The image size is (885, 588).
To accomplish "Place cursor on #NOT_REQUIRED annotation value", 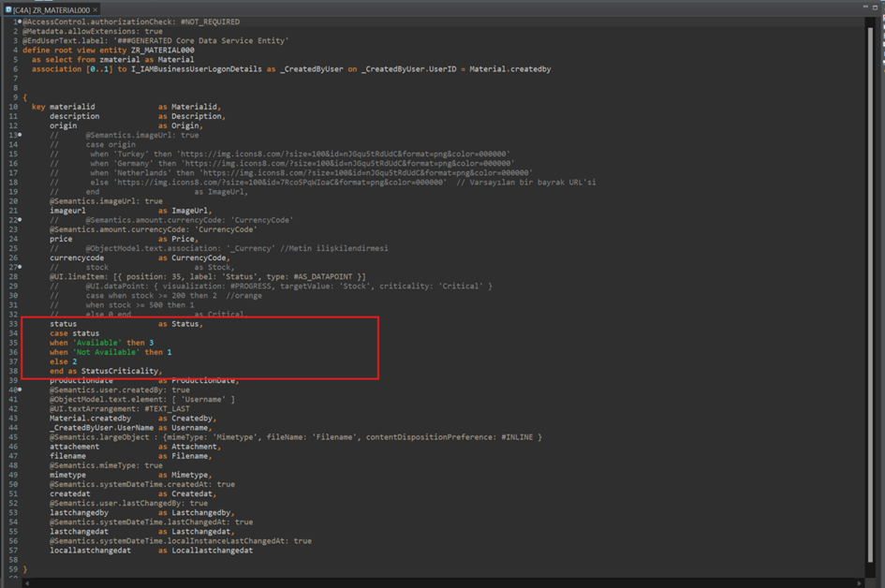I will click(209, 22).
